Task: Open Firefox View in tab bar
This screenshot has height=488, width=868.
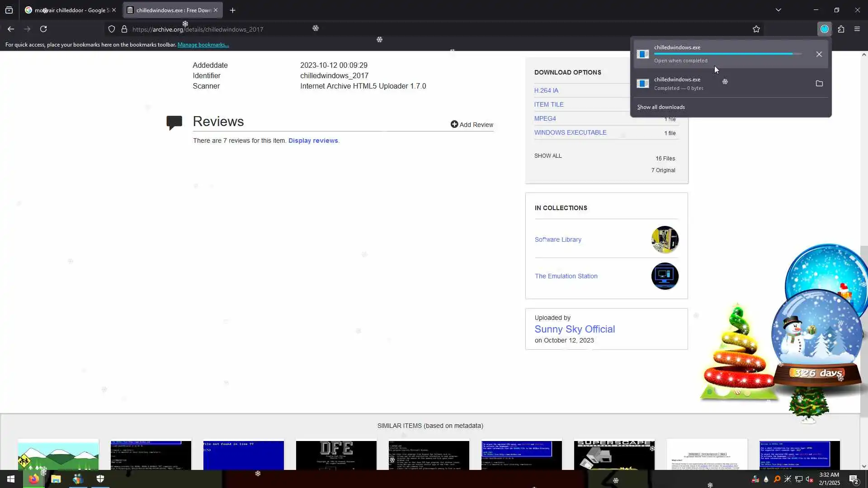Action: [9, 10]
